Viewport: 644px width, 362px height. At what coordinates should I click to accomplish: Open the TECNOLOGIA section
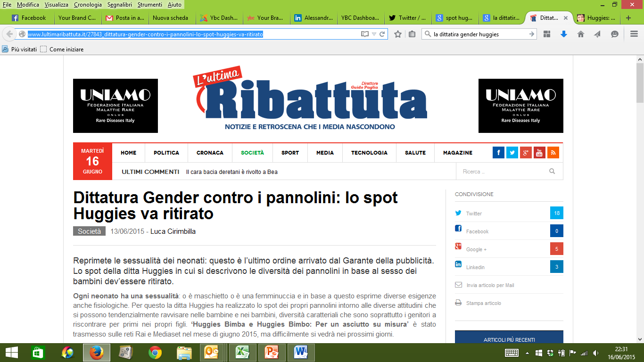(x=369, y=153)
